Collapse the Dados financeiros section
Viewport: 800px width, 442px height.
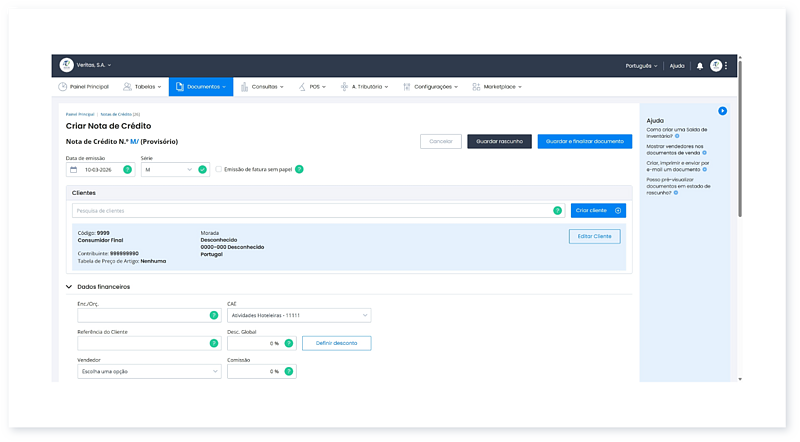pyautogui.click(x=69, y=287)
